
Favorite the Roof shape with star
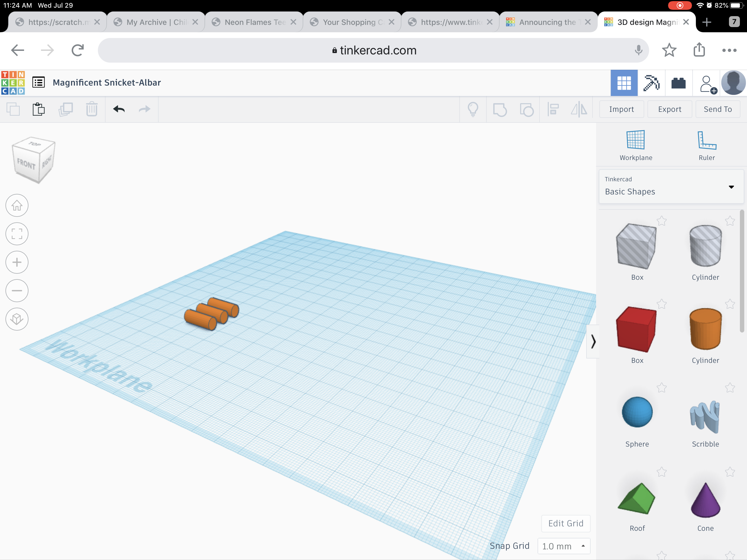662,472
